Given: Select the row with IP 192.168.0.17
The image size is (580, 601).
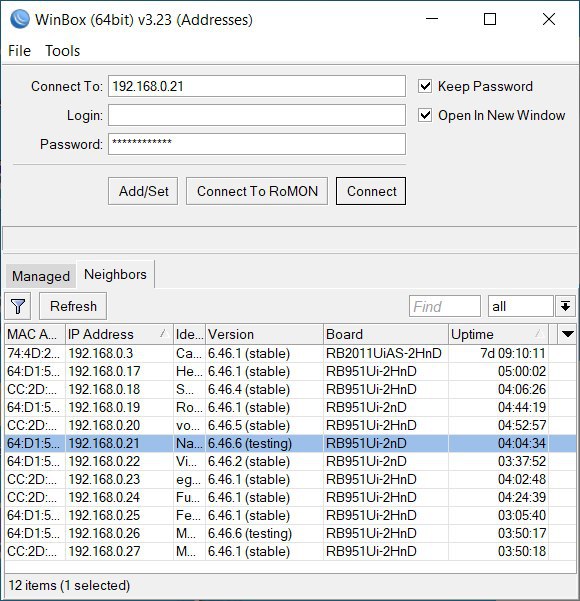Looking at the screenshot, I should (290, 371).
